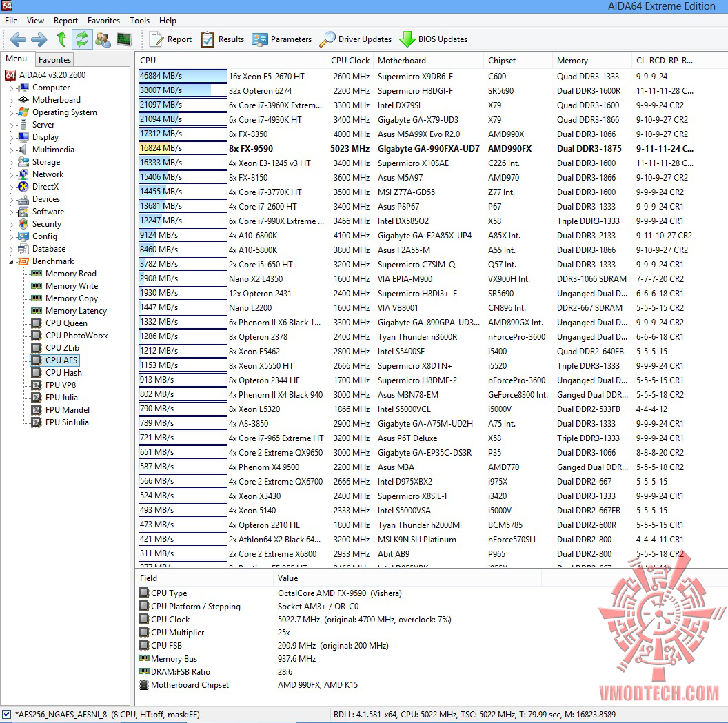Select FPU Mandel benchmark
The width and height of the screenshot is (728, 723).
coord(61,410)
